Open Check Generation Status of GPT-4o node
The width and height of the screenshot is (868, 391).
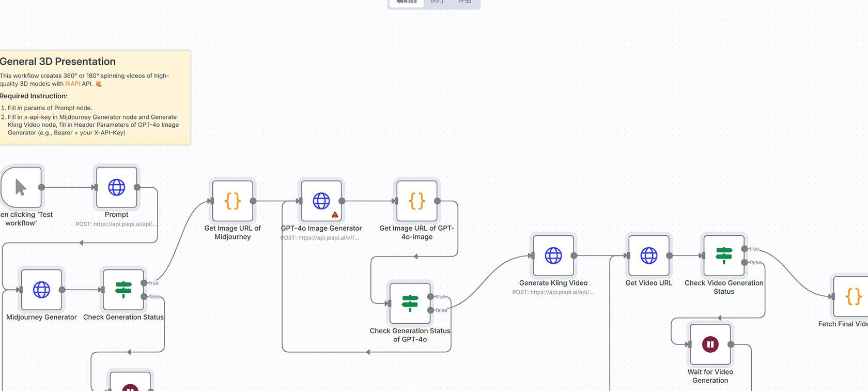coord(410,303)
